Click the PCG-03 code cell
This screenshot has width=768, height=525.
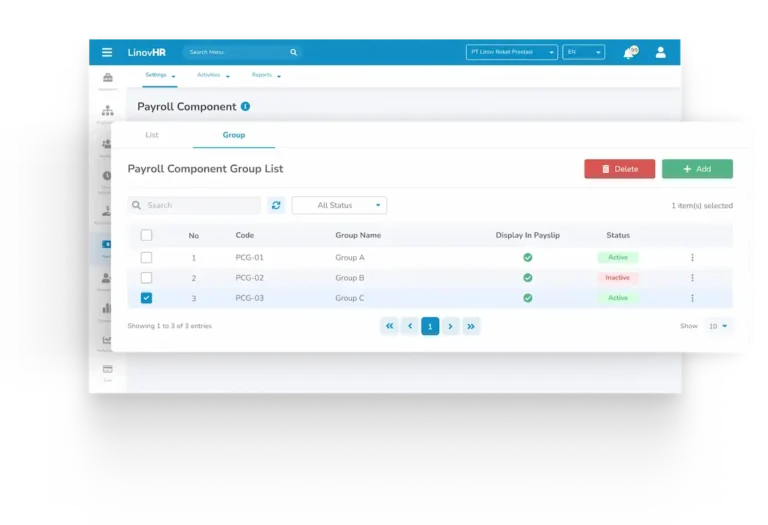tap(249, 298)
